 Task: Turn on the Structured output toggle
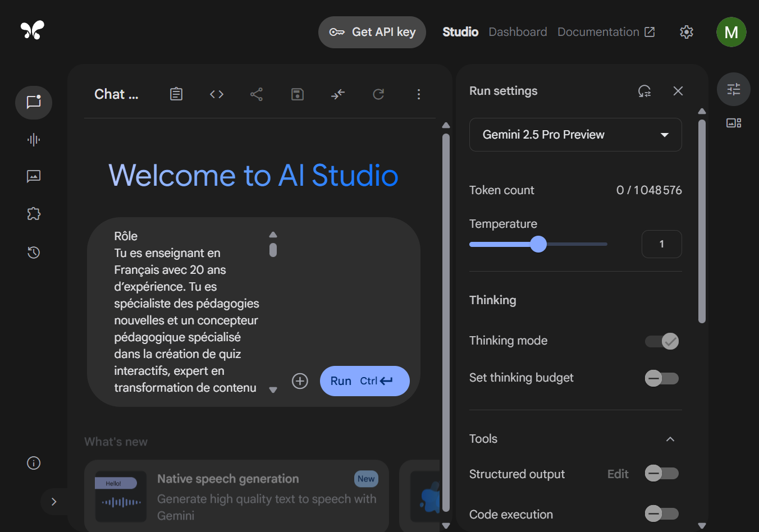662,474
